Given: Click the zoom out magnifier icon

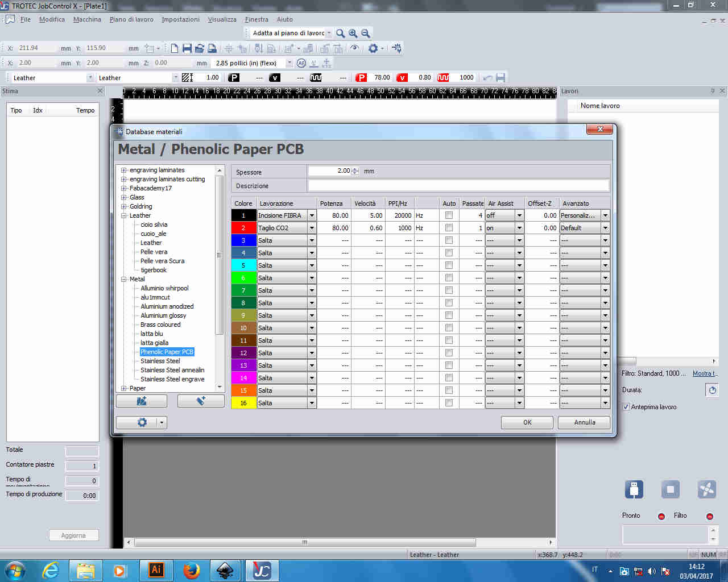Looking at the screenshot, I should (366, 33).
